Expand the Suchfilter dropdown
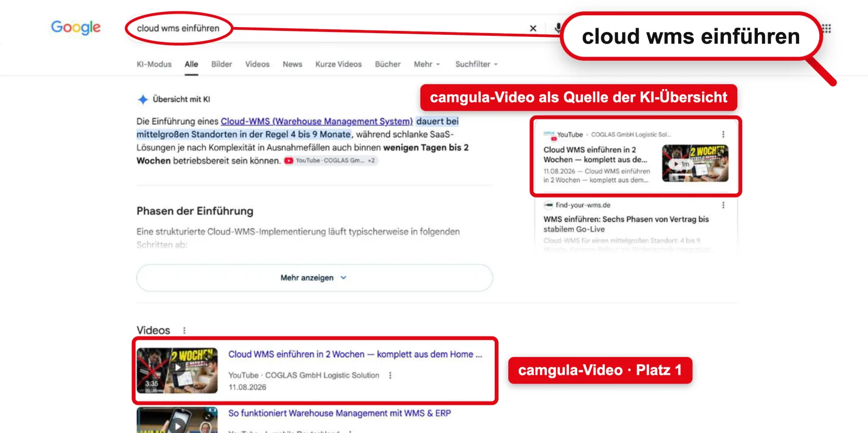 (476, 64)
